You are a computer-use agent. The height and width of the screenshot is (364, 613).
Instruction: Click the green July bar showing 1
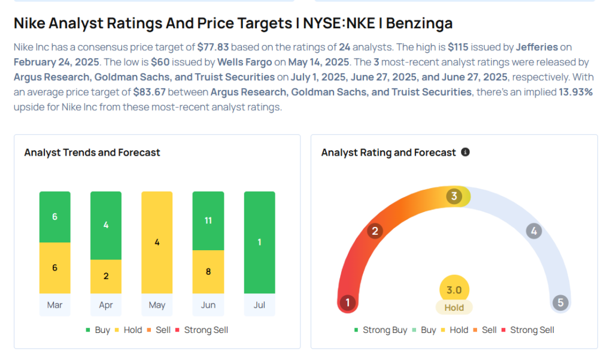(259, 242)
